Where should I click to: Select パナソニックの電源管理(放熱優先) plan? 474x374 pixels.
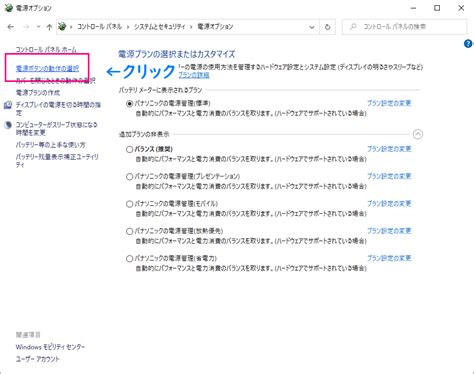tap(129, 231)
